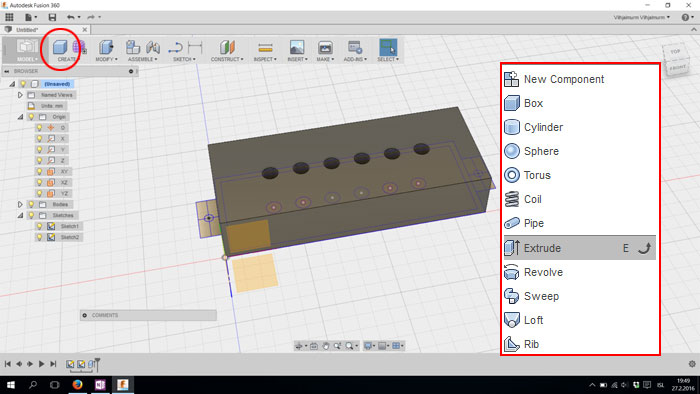Image resolution: width=700 pixels, height=394 pixels.
Task: Toggle visibility bulb of Sketches folder
Action: pos(31,215)
